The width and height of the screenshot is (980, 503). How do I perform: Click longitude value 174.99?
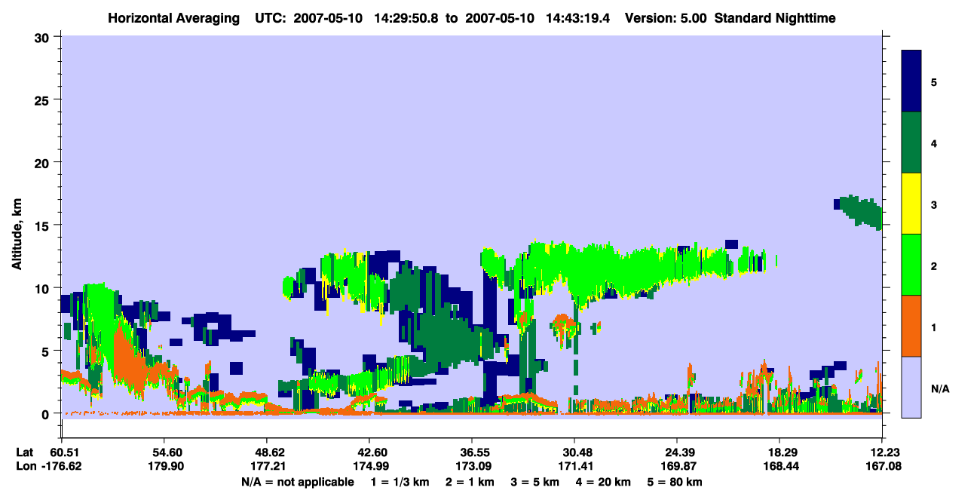pos(369,466)
